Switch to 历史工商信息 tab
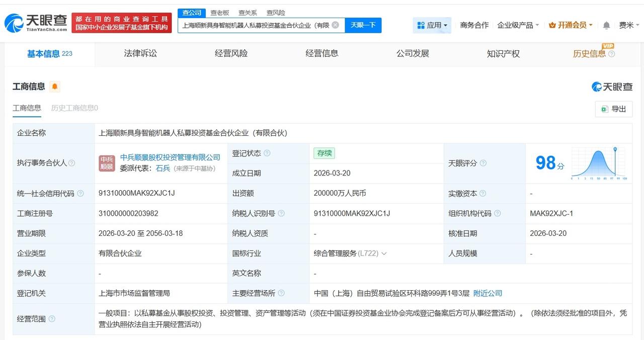The width and height of the screenshot is (644, 340). pos(75,108)
